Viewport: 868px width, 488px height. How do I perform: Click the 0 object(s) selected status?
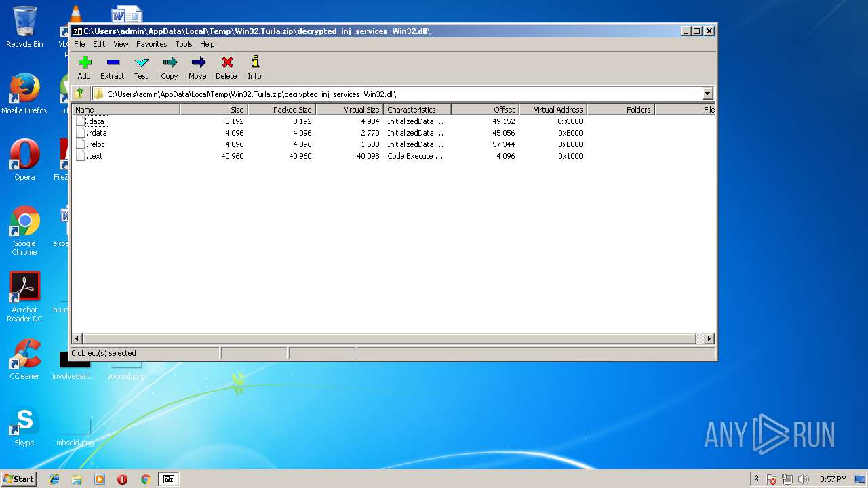click(104, 353)
